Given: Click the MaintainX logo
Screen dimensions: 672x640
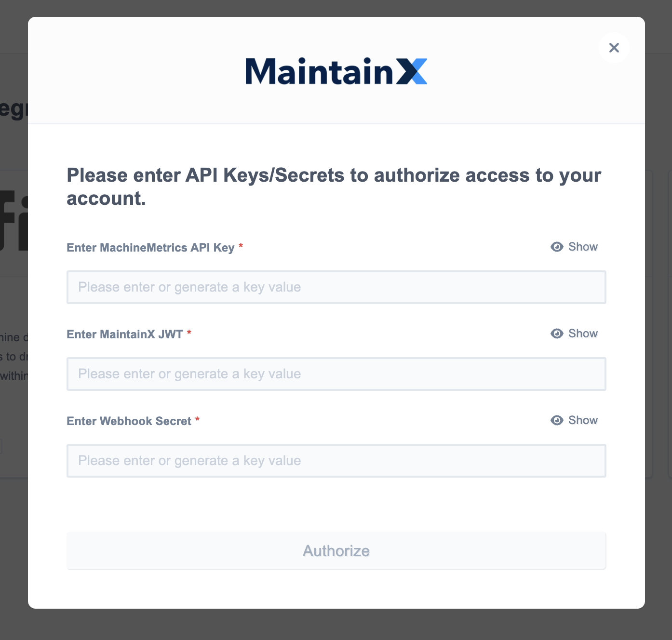Looking at the screenshot, I should 336,71.
